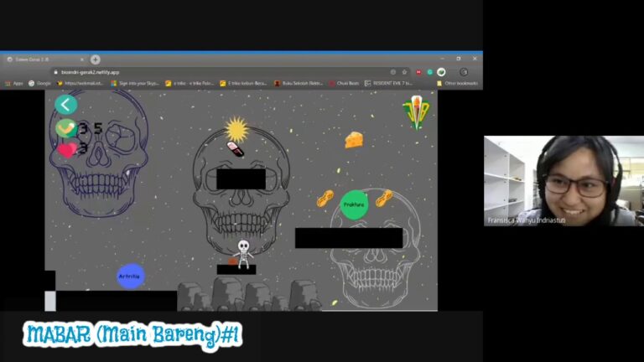Image resolution: width=644 pixels, height=362 pixels.
Task: Click the game logo in top-right corner
Action: 415,111
